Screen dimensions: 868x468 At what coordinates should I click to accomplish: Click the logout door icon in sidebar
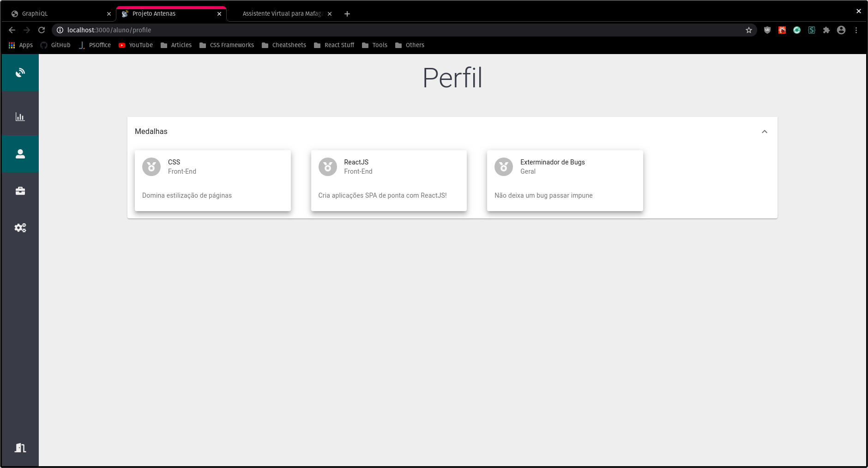coord(20,448)
